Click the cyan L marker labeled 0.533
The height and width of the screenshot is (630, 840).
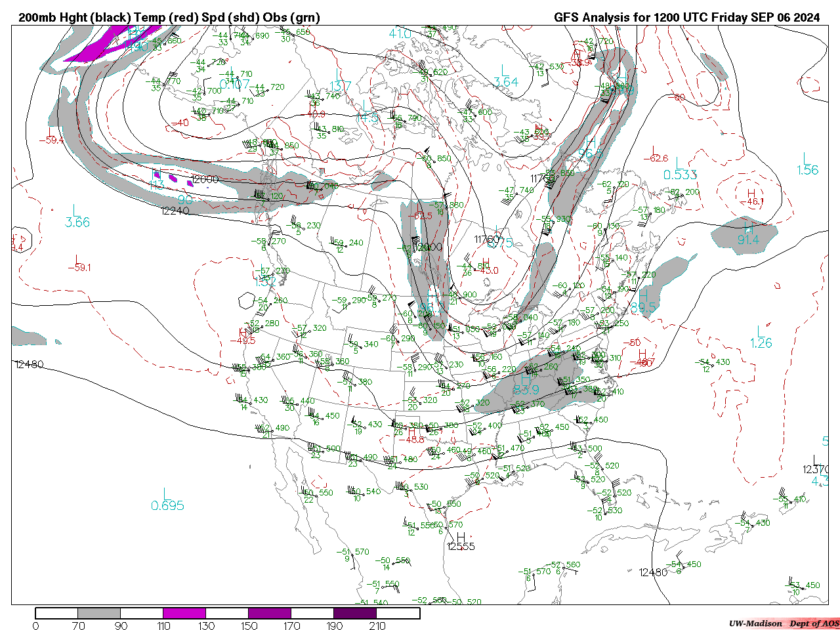point(679,162)
